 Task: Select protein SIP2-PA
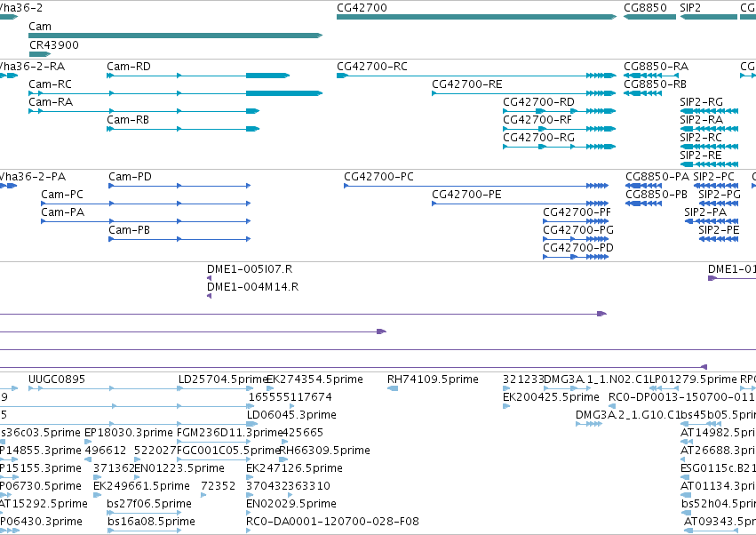[x=712, y=221]
